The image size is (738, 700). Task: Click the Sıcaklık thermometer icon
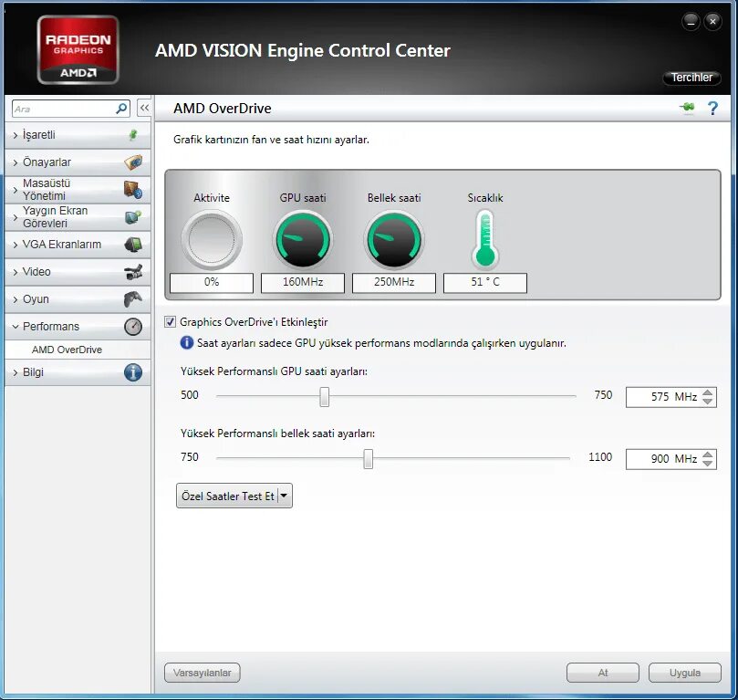(x=485, y=239)
